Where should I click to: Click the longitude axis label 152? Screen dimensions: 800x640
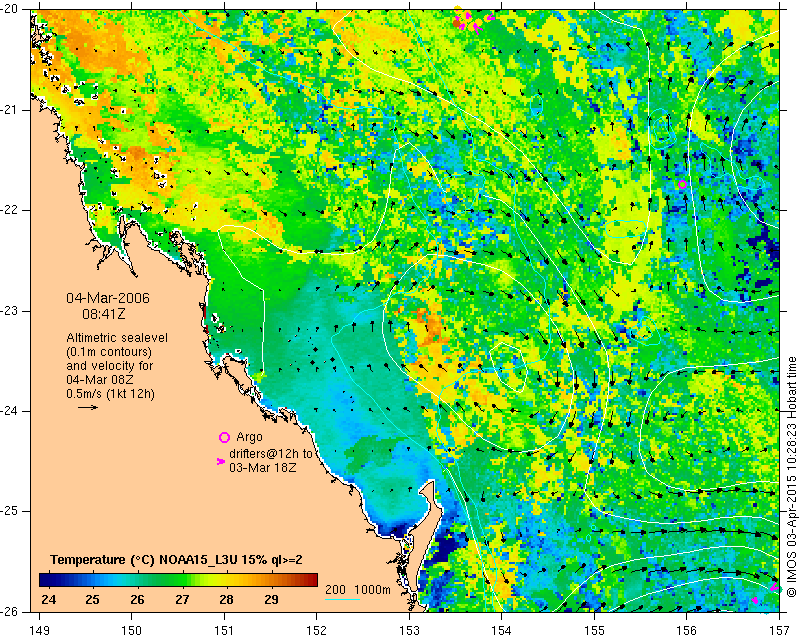[x=317, y=630]
